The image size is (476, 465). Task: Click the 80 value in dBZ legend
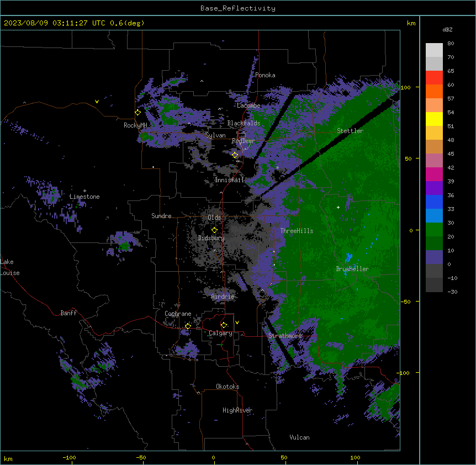point(451,44)
